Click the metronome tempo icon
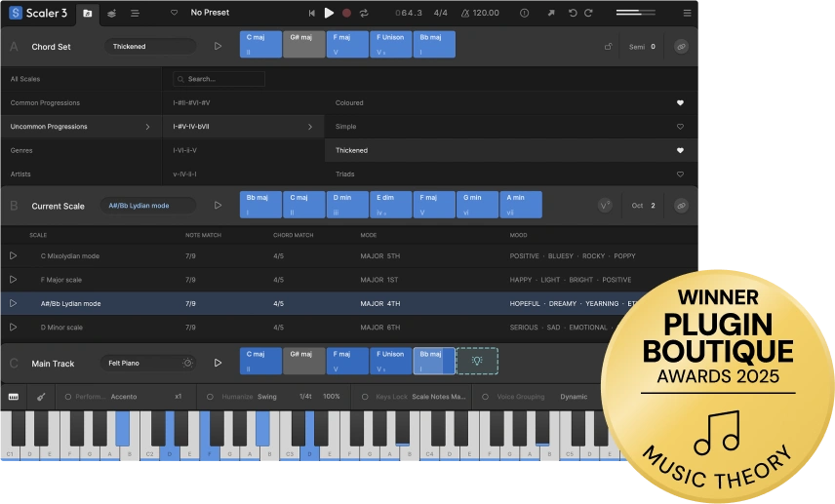 pyautogui.click(x=466, y=13)
